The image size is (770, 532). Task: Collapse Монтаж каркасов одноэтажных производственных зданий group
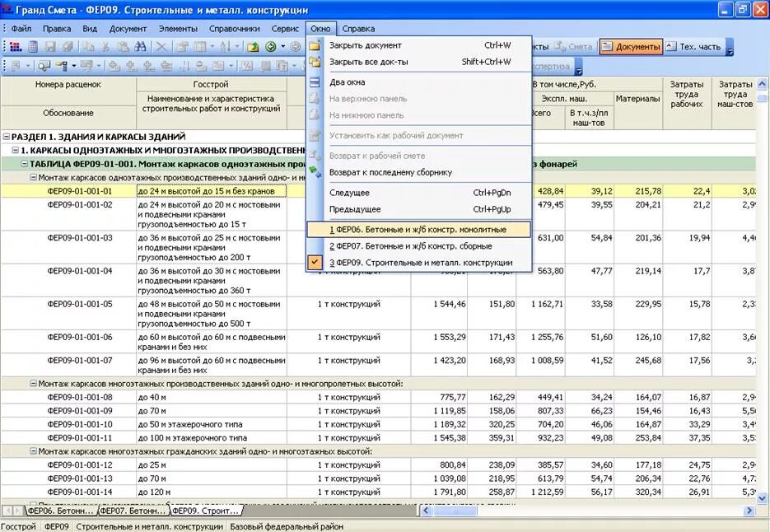34,177
